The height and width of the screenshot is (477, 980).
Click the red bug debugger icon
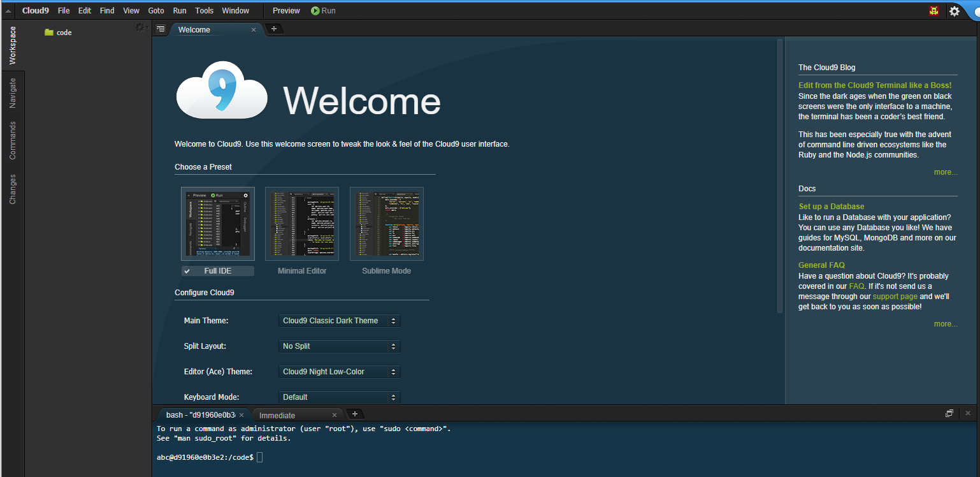coord(933,11)
